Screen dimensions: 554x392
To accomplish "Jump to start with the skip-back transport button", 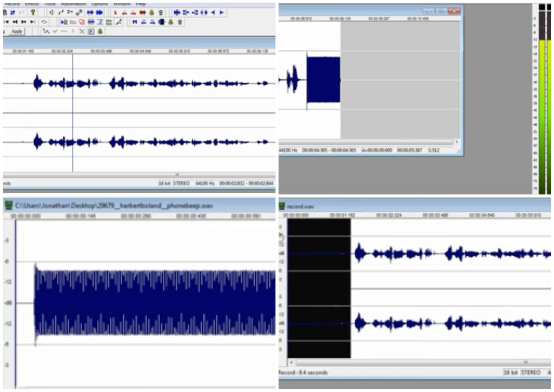I will click(7, 22).
